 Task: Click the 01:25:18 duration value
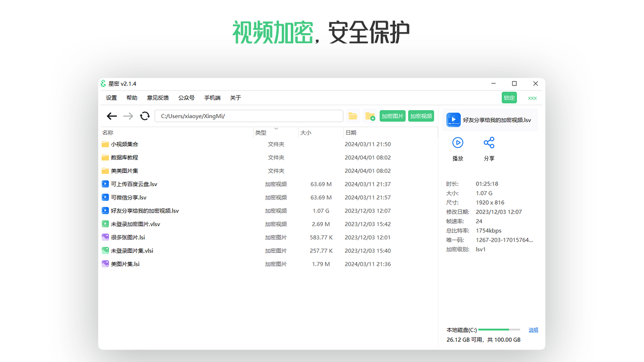[487, 184]
